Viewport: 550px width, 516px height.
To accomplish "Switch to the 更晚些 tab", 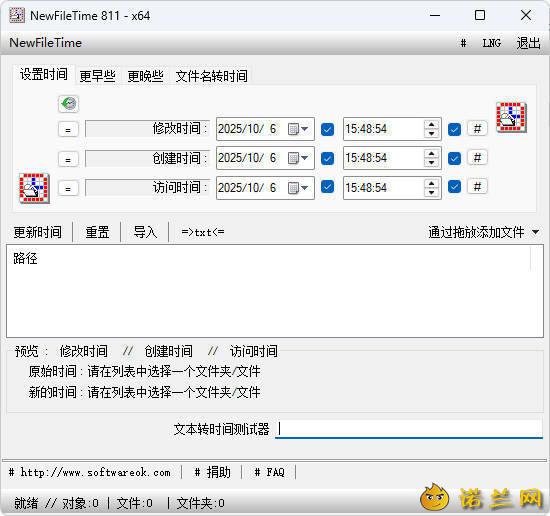I will 146,76.
